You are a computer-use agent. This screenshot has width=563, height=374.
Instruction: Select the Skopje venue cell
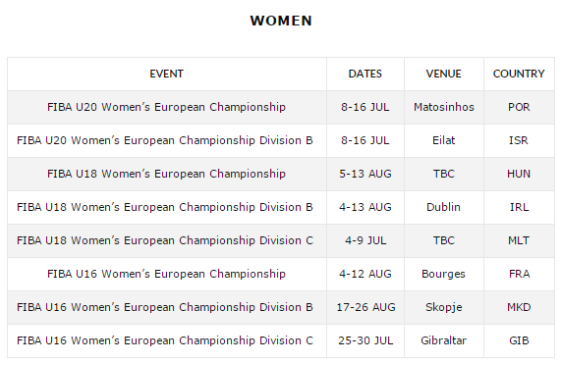444,307
